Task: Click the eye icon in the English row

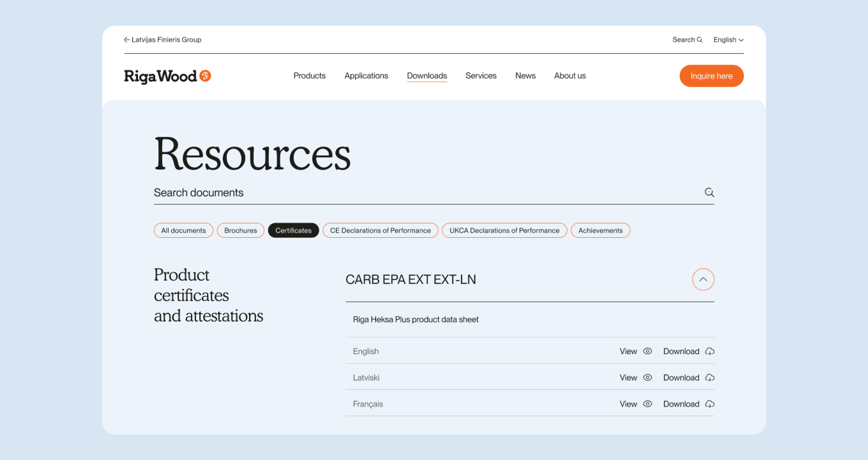Action: 647,351
